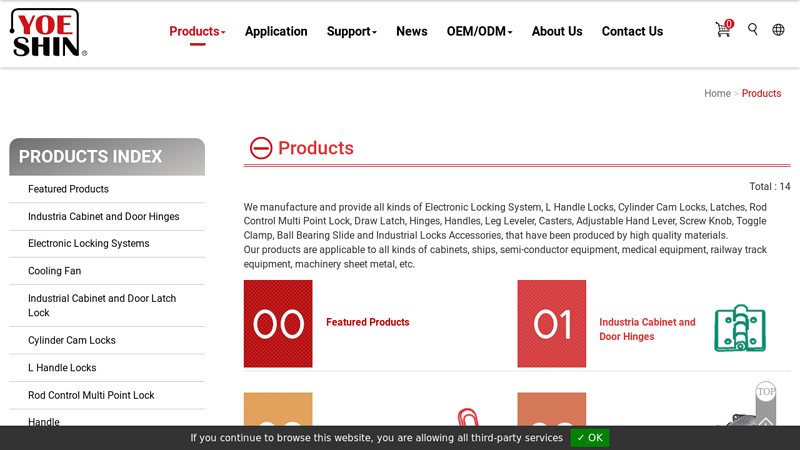The image size is (800, 450).
Task: Expand the Support dropdown menu
Action: coord(351,31)
